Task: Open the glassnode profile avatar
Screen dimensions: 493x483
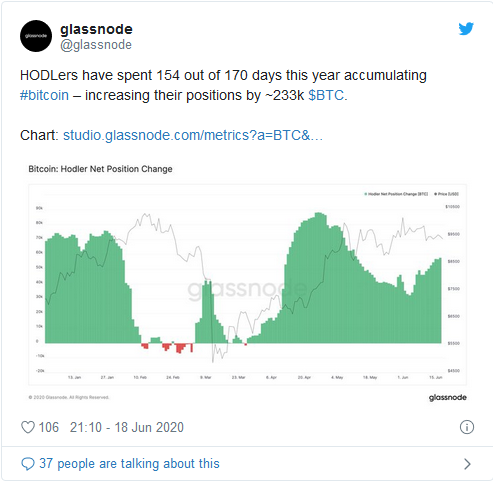Action: (36, 36)
